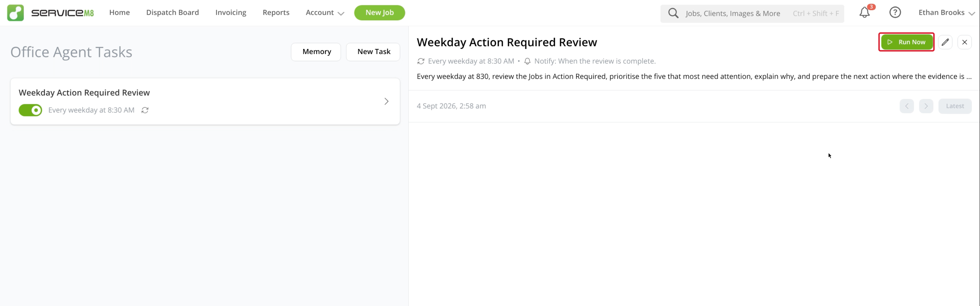Screen dimensions: 980x306
Task: Click the ServiceM8 logo
Action: (x=50, y=12)
